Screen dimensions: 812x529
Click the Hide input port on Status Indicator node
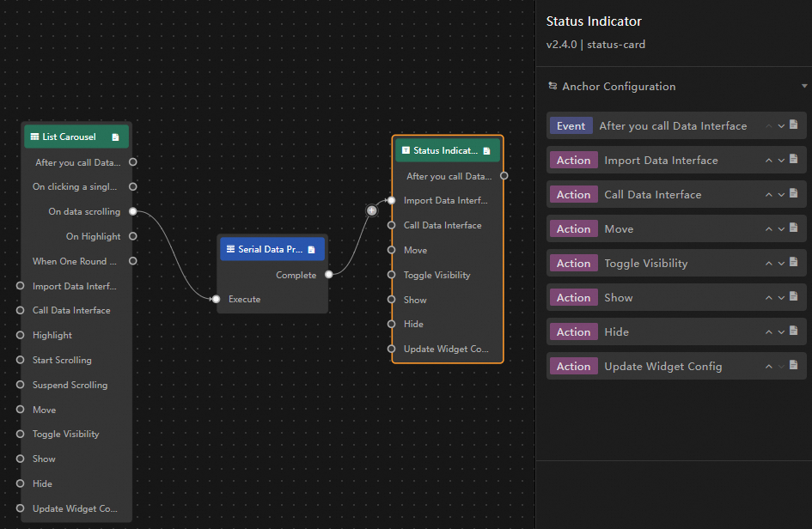click(x=390, y=325)
